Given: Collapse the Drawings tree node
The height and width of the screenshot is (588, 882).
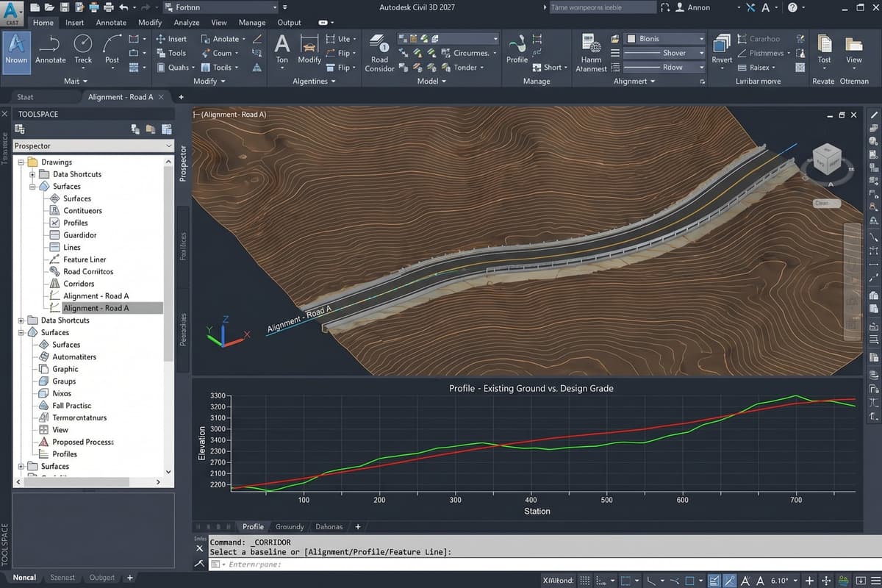Looking at the screenshot, I should [21, 162].
